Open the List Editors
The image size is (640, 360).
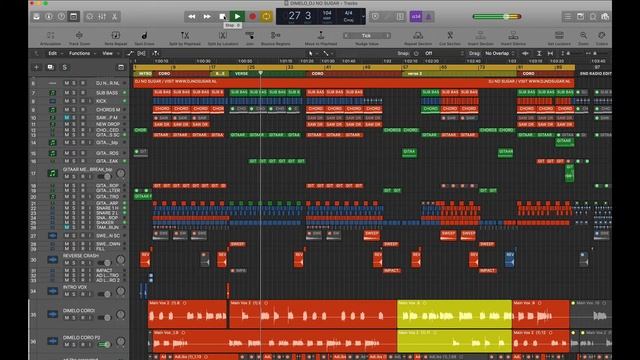pyautogui.click(x=567, y=16)
